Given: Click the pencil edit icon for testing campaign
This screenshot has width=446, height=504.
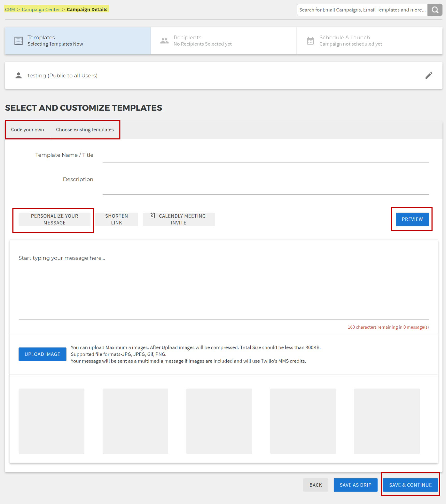Looking at the screenshot, I should pyautogui.click(x=429, y=76).
